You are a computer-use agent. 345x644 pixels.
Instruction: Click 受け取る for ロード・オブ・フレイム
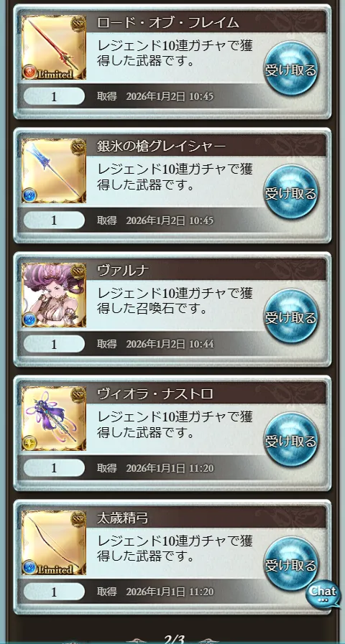pos(290,69)
